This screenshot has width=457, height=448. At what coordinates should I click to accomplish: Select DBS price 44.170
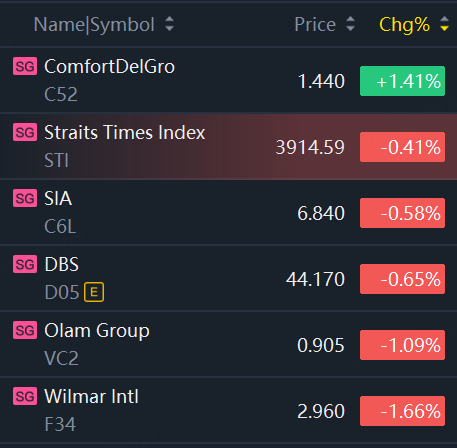315,279
